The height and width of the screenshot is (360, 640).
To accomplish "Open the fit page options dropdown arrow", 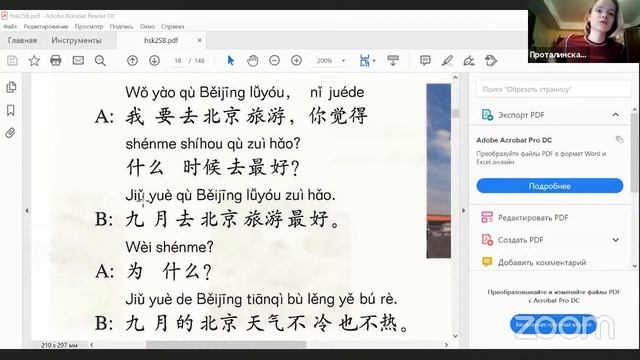I will point(374,61).
